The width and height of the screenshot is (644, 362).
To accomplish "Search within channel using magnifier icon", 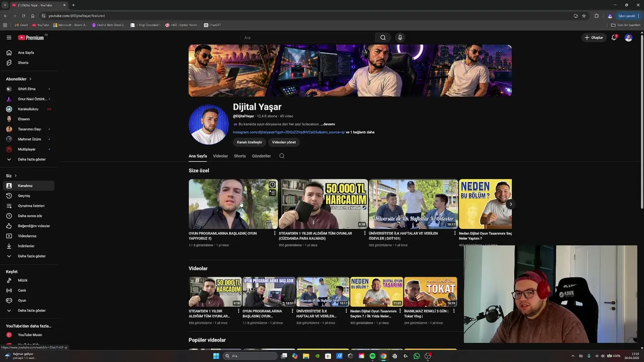I will coord(282,156).
